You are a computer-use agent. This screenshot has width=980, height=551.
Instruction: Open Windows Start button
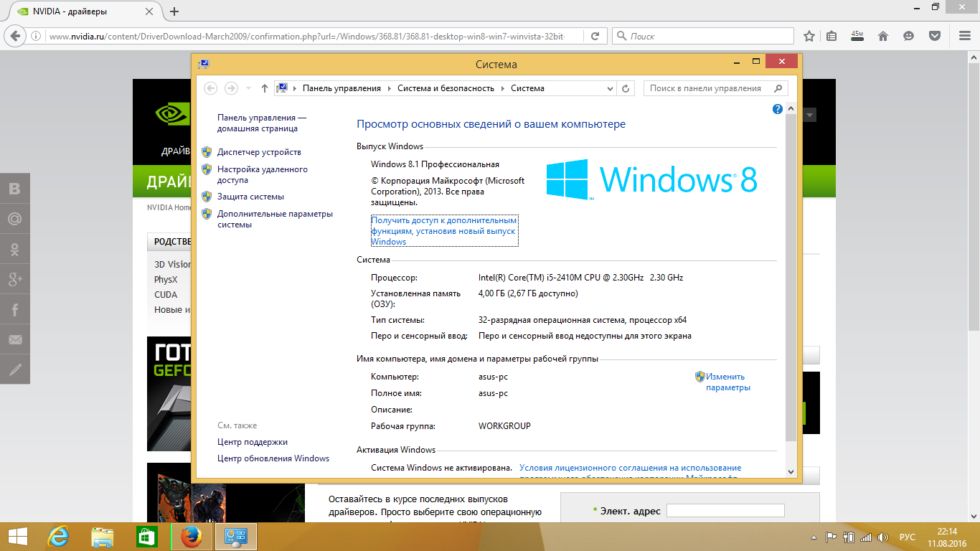click(x=17, y=537)
